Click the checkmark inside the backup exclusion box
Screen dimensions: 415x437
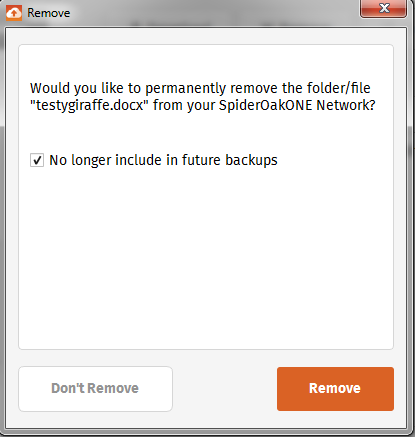click(37, 160)
